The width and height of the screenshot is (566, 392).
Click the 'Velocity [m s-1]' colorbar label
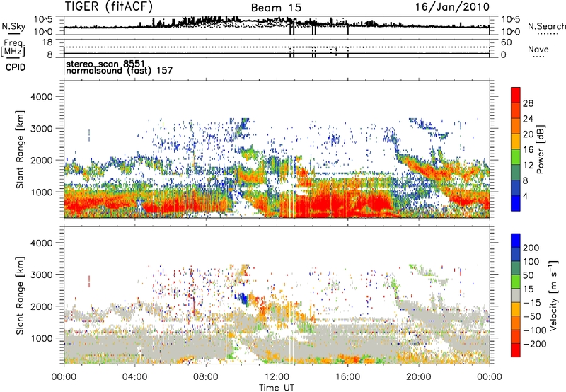click(x=553, y=295)
